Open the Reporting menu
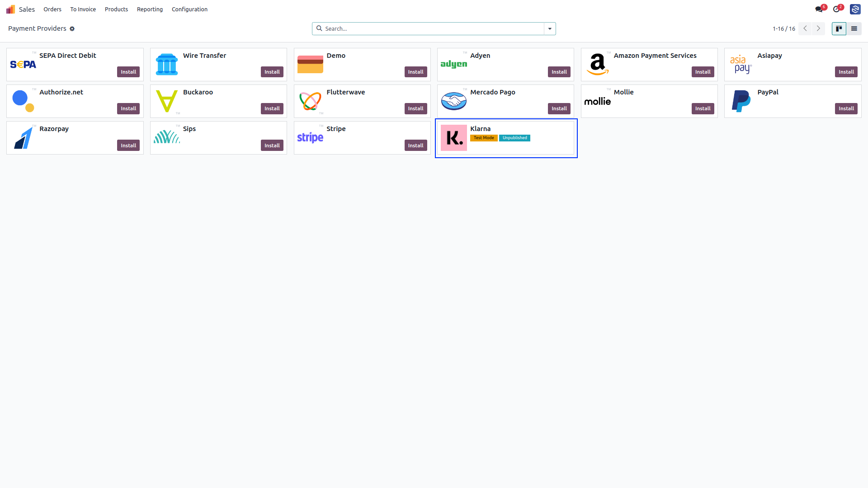Image resolution: width=868 pixels, height=488 pixels. (150, 9)
